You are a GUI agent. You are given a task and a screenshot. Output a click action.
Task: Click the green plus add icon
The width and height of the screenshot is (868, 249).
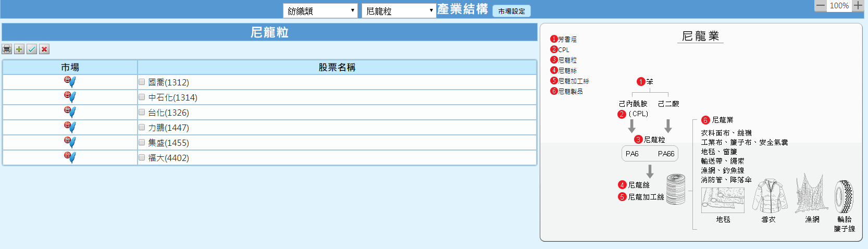19,49
